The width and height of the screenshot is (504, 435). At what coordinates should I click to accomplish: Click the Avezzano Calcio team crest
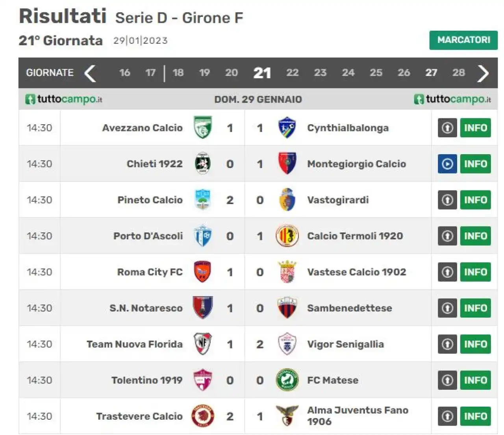[x=203, y=127]
